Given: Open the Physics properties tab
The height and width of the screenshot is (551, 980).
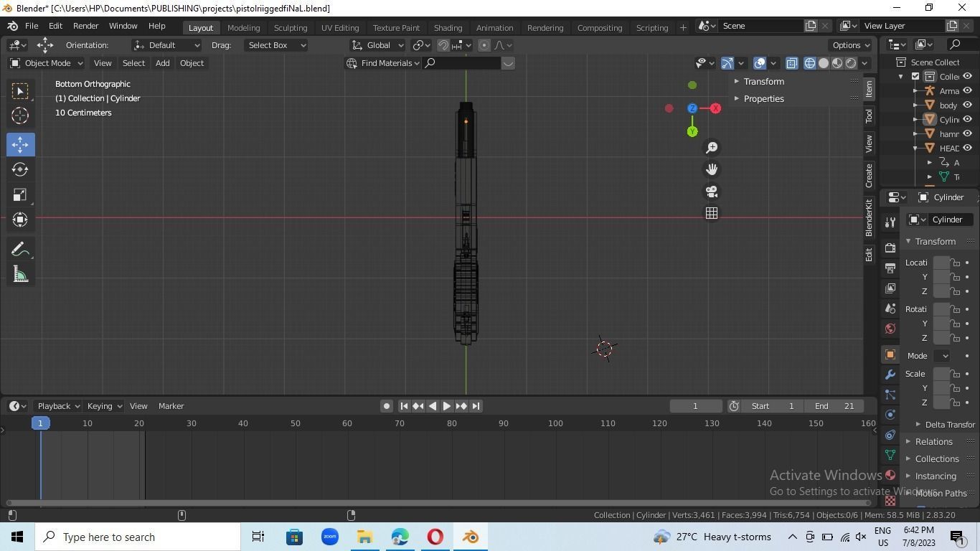Looking at the screenshot, I should (x=890, y=415).
